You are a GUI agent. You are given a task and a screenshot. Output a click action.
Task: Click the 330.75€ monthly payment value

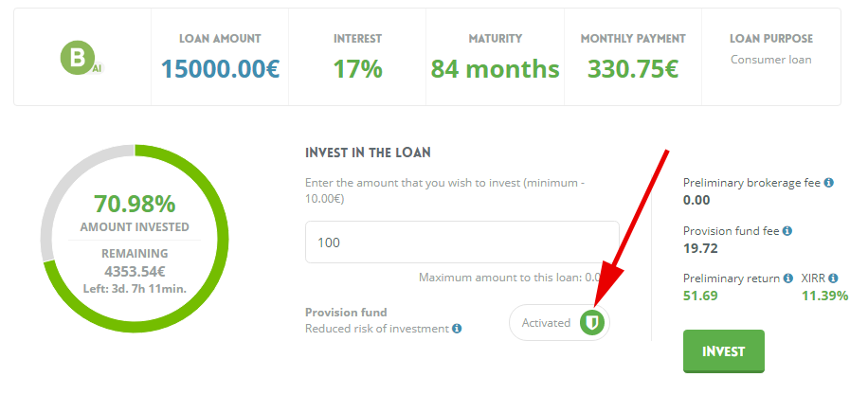633,69
